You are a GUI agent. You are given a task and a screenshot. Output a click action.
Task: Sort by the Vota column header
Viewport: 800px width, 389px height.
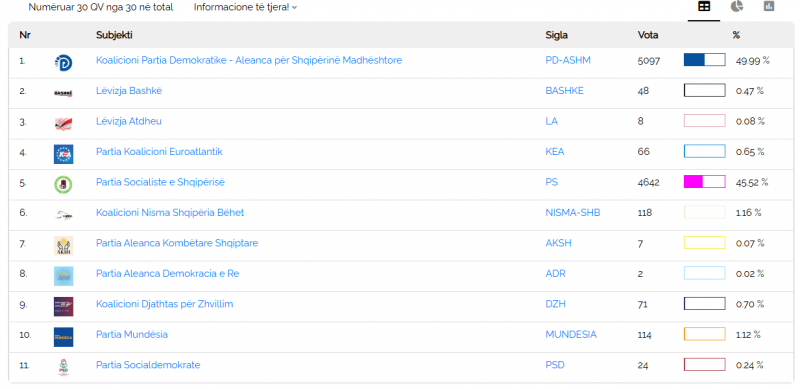(x=648, y=35)
